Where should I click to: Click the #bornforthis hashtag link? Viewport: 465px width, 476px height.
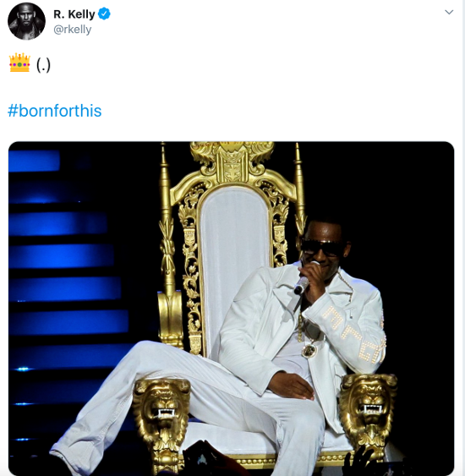[x=55, y=111]
